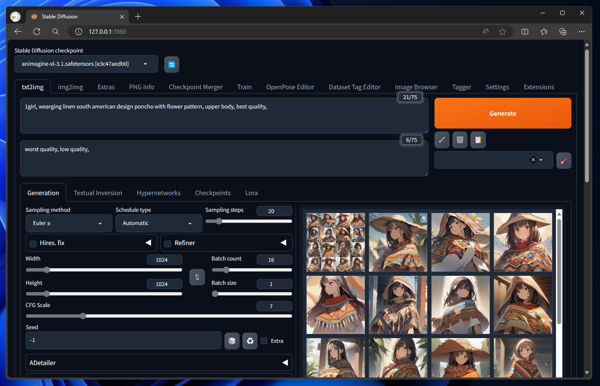Add page to favorites star
Screen dimensions: 600x386
502,32
